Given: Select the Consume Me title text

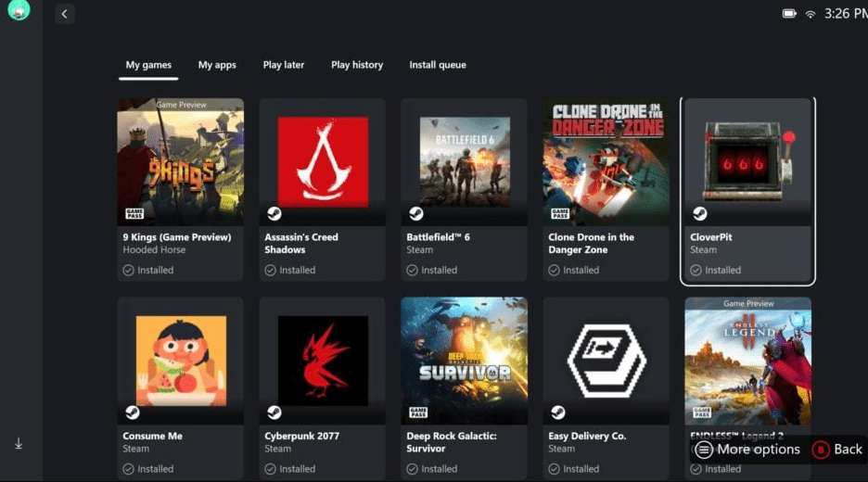Looking at the screenshot, I should tap(152, 436).
